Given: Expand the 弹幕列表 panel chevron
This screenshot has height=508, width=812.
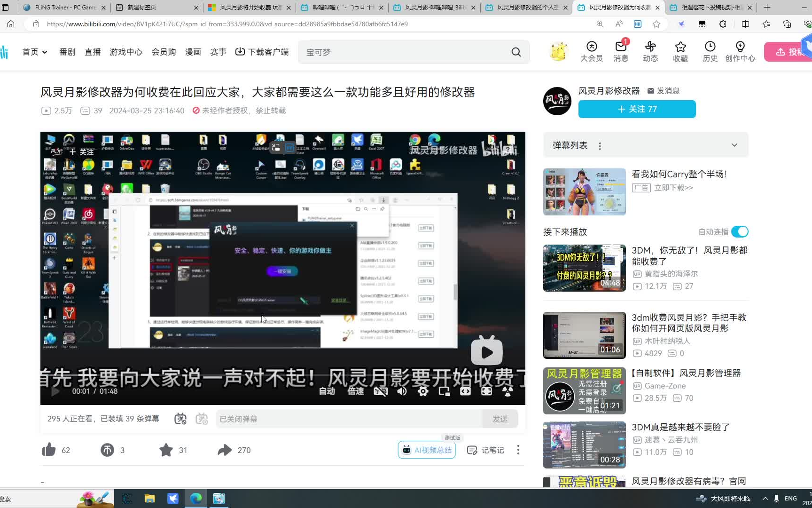Looking at the screenshot, I should [734, 145].
